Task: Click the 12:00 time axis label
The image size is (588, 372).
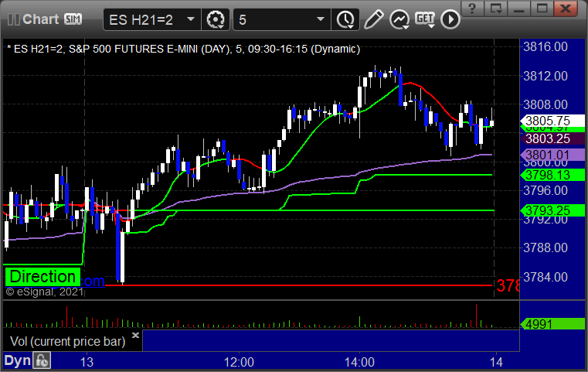Action: tap(239, 362)
